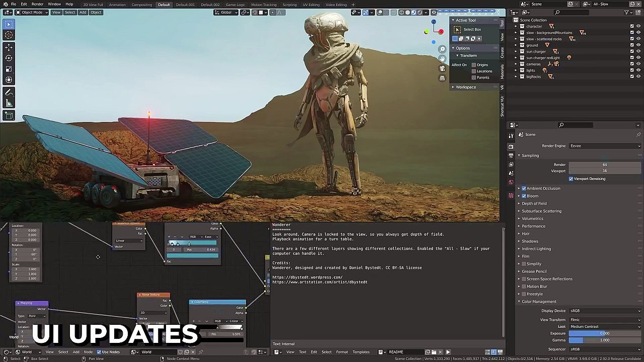
Task: Select the Measure tool
Action: tap(9, 104)
